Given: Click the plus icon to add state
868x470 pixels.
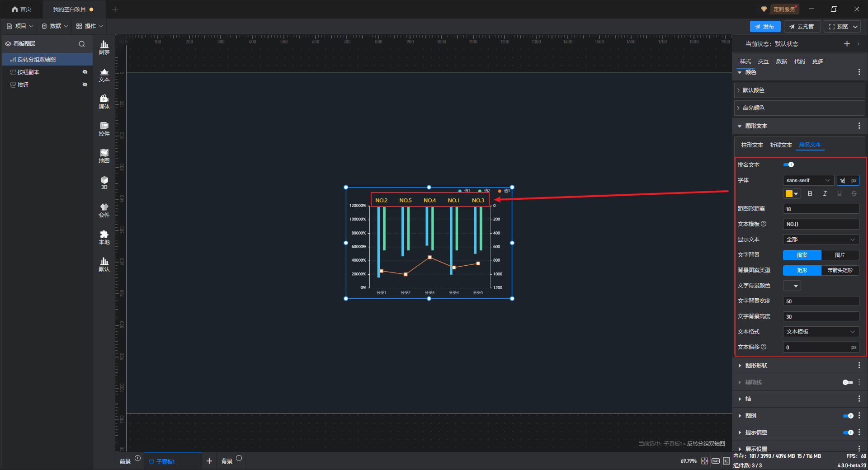Looking at the screenshot, I should pos(847,44).
